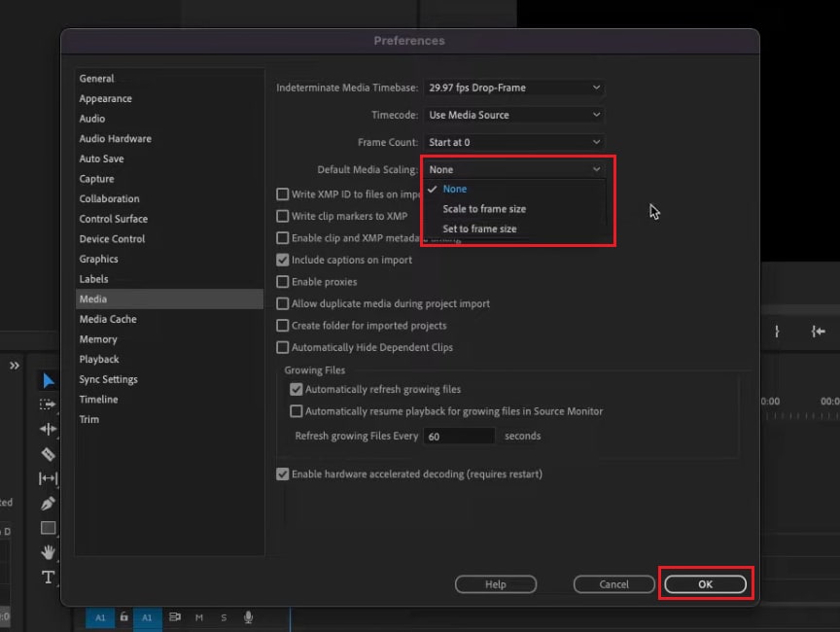The image size is (840, 632).
Task: Uncheck Include captions on import
Action: pos(283,260)
